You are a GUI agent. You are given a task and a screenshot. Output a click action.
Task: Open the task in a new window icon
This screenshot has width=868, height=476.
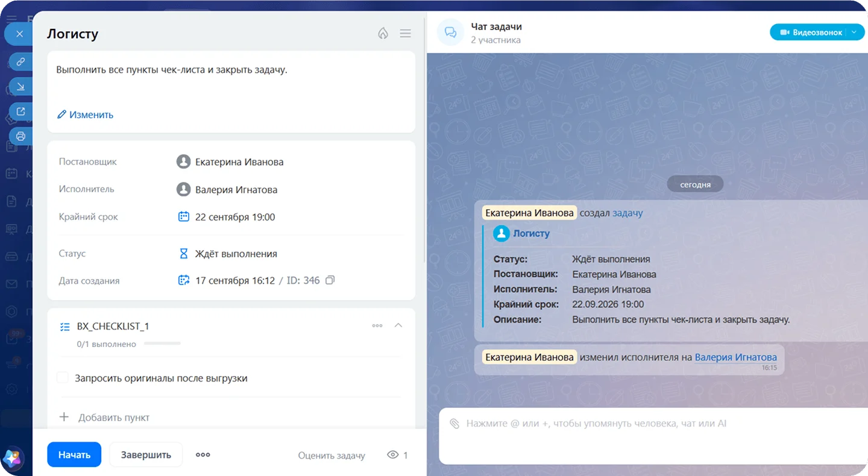[x=20, y=111]
